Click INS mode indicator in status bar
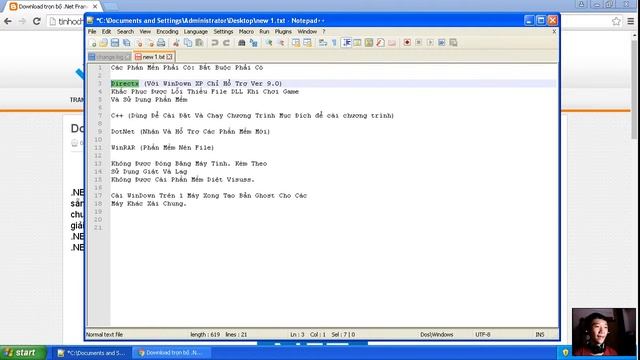 point(540,334)
